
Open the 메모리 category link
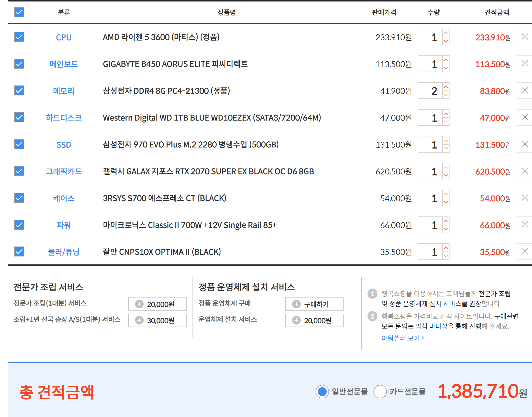pyautogui.click(x=64, y=91)
